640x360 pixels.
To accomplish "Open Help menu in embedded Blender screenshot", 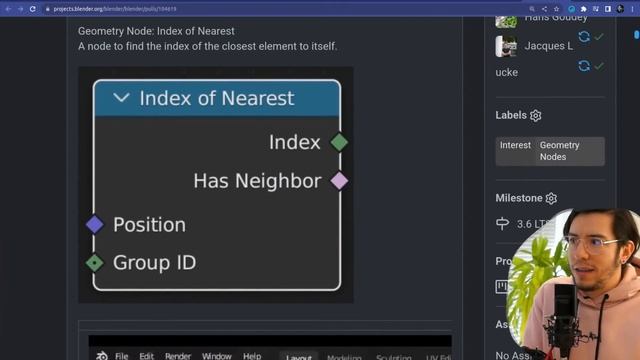I will point(252,356).
